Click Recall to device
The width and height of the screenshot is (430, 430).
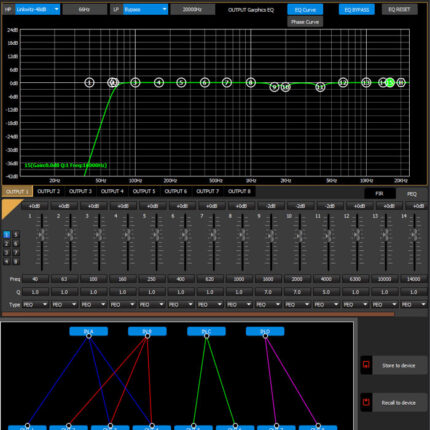click(399, 403)
